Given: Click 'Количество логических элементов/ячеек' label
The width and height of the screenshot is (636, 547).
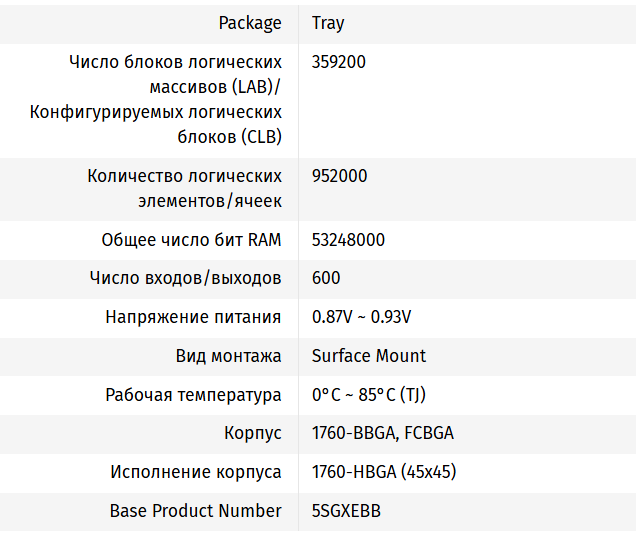Looking at the screenshot, I should (x=185, y=188).
